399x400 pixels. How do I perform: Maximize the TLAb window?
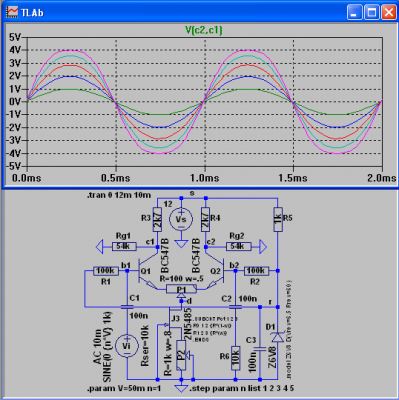[371, 13]
